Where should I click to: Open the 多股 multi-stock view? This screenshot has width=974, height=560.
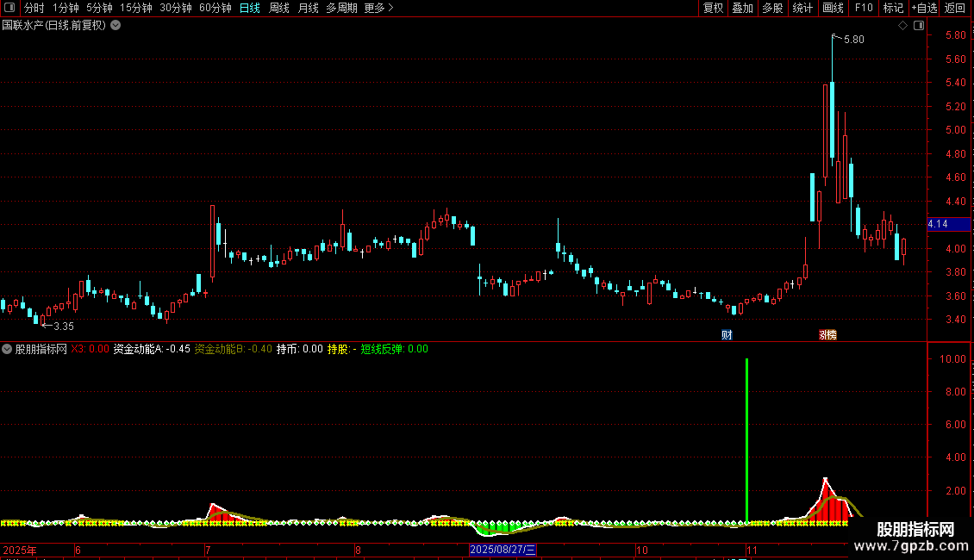[x=772, y=8]
